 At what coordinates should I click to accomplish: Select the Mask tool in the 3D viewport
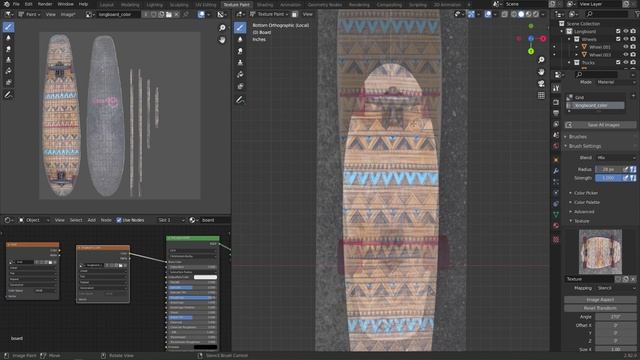(240, 87)
